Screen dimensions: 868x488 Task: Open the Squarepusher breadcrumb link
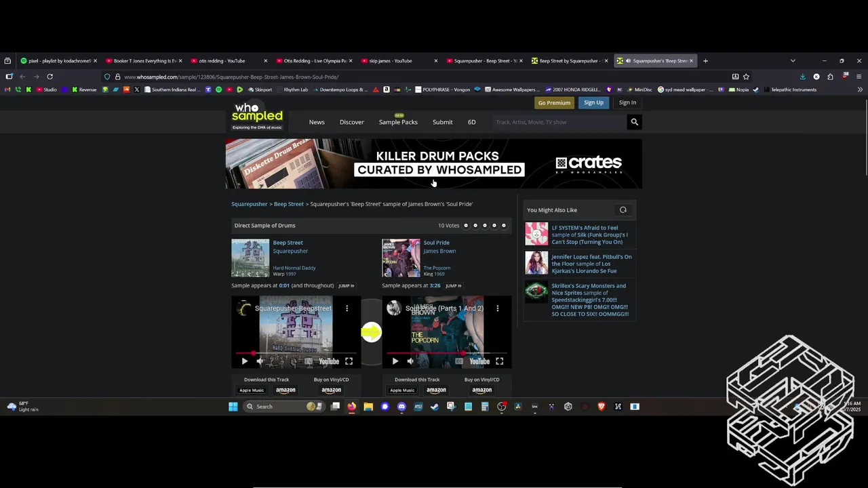250,204
